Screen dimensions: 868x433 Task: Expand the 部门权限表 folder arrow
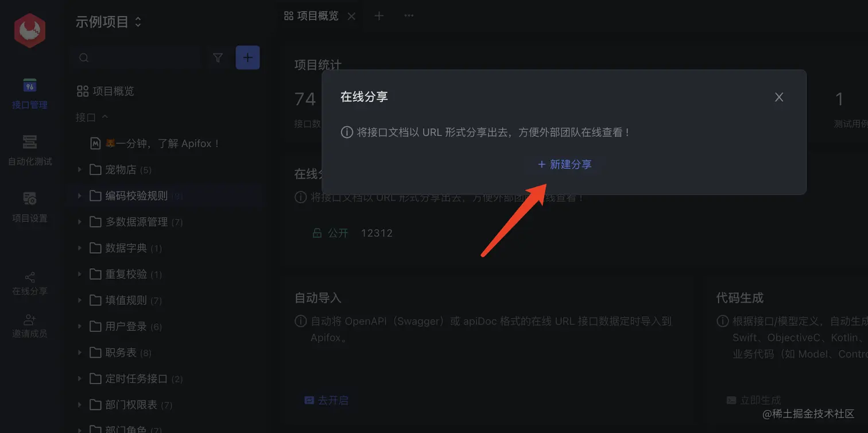point(80,405)
